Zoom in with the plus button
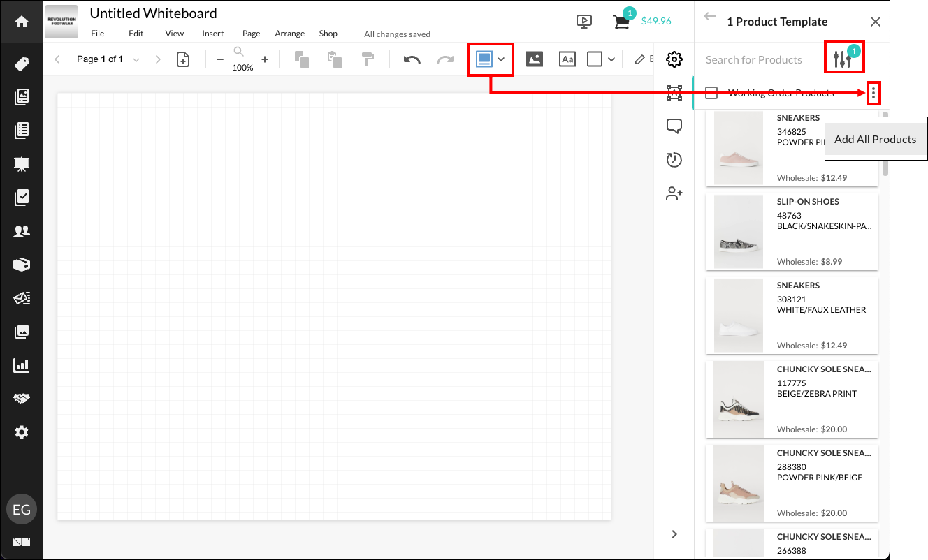Viewport: 928px width, 560px height. click(x=265, y=59)
